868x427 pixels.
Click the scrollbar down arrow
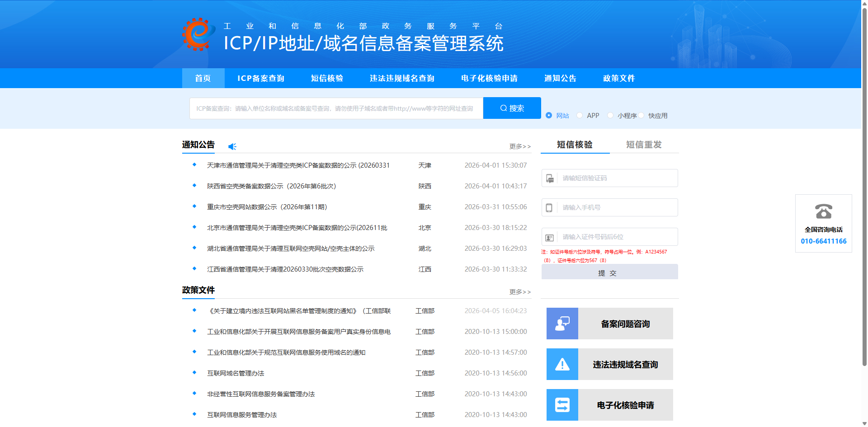tap(864, 423)
